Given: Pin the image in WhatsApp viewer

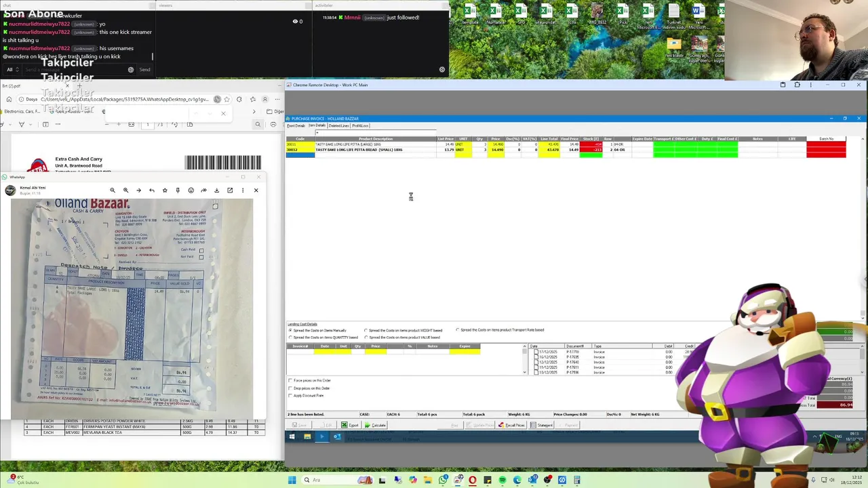Looking at the screenshot, I should (x=178, y=190).
